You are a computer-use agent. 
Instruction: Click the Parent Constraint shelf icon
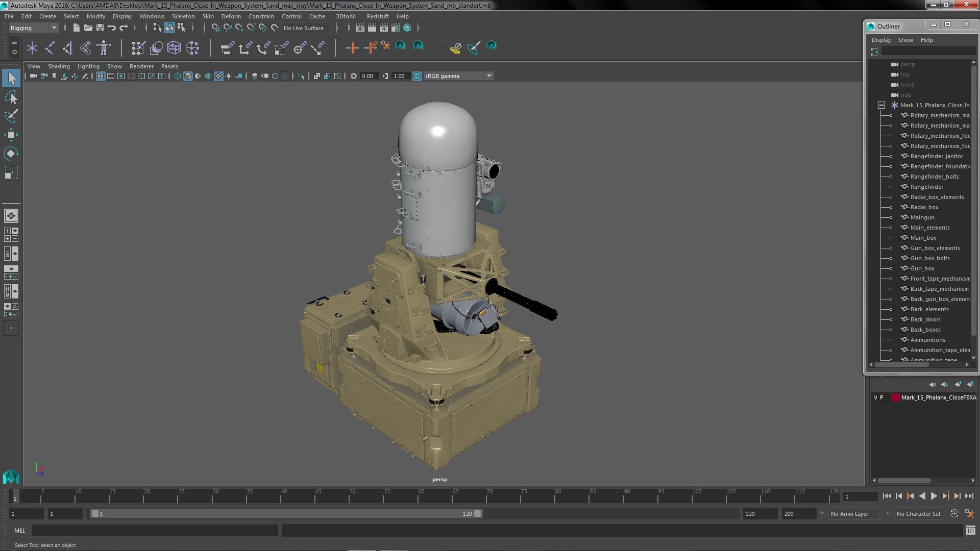pyautogui.click(x=228, y=48)
